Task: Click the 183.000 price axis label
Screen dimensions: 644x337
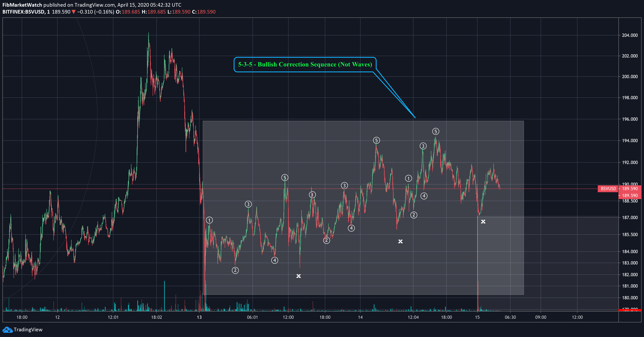Action: tap(630, 263)
